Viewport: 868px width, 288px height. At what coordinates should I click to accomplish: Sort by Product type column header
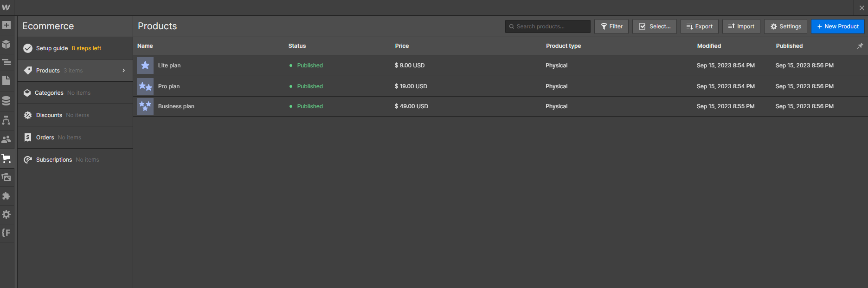(563, 46)
